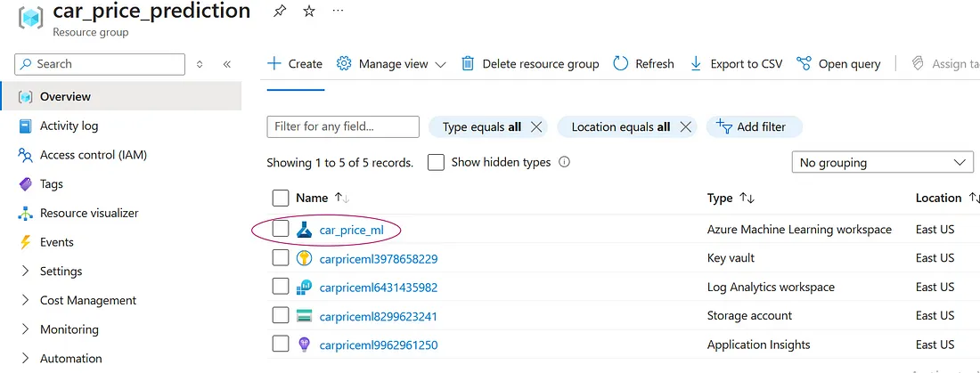
Task: Open Events in the sidebar
Action: point(57,242)
